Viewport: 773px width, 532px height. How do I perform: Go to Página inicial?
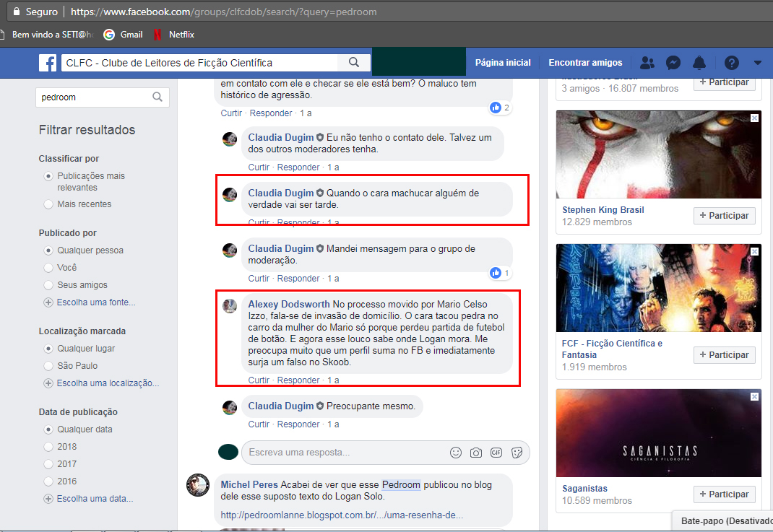(503, 63)
